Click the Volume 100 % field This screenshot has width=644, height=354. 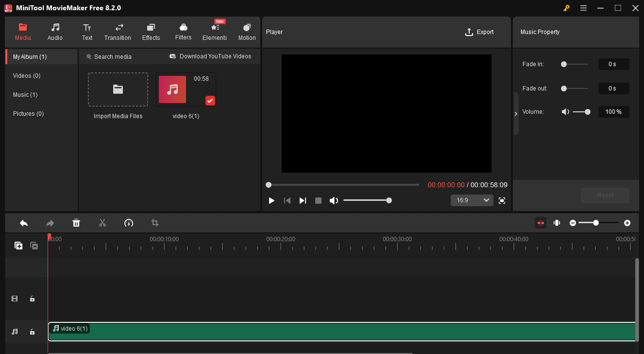click(x=613, y=112)
